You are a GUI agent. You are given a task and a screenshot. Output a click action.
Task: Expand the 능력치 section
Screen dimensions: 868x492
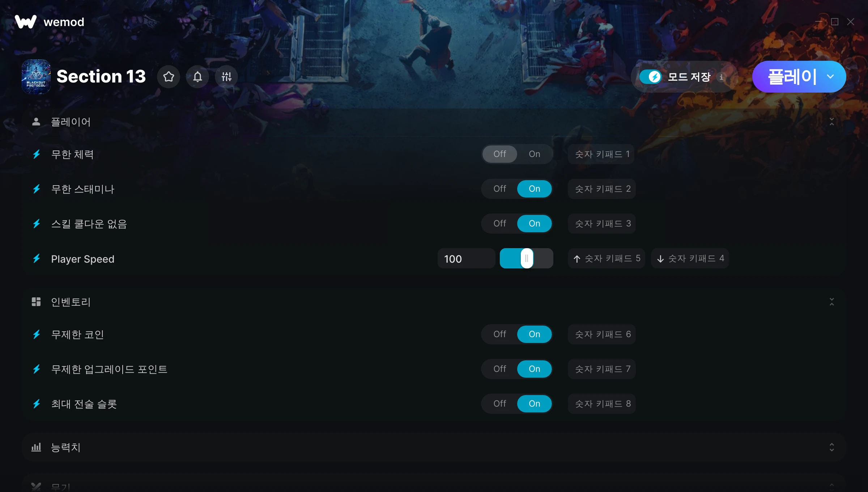[832, 447]
